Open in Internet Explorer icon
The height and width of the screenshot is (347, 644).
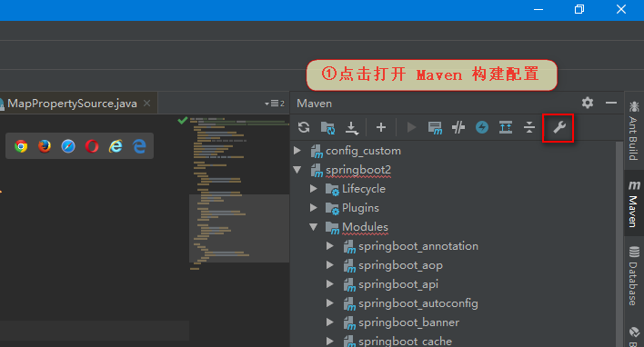point(116,146)
